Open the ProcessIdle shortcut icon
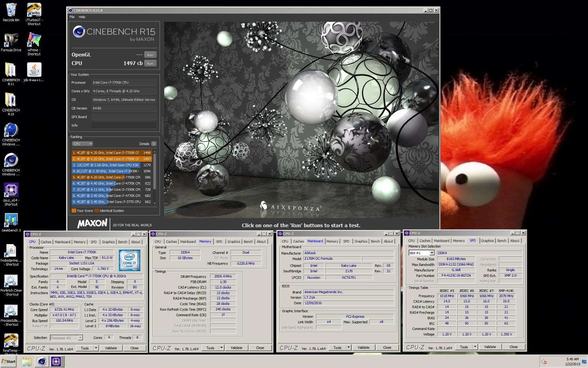The image size is (588, 368). point(11,315)
